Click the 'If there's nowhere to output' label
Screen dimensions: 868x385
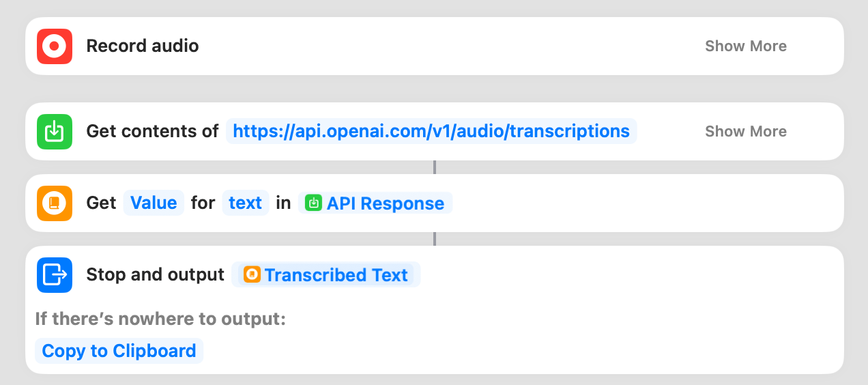point(160,319)
